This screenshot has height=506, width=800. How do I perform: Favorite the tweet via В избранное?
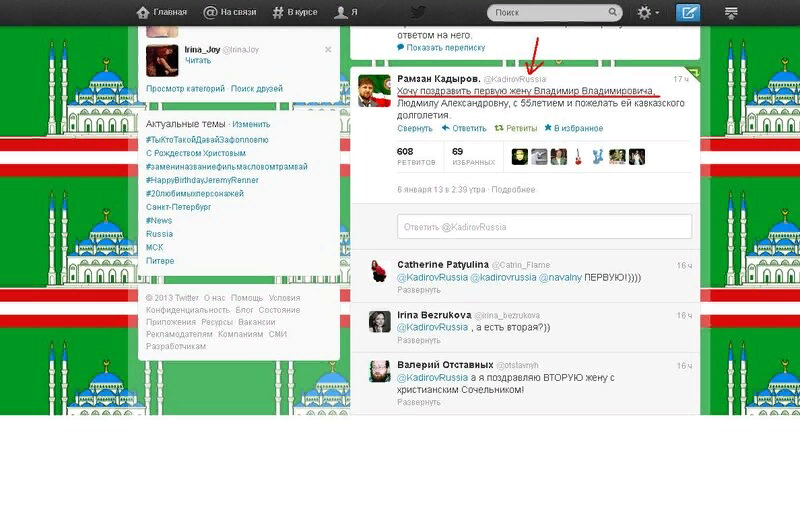[574, 129]
